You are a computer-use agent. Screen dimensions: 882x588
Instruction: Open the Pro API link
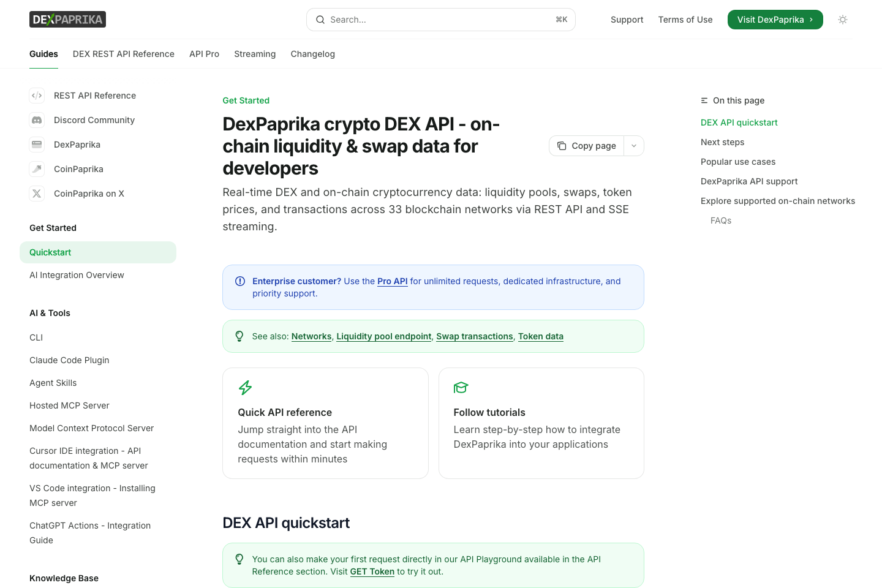point(393,281)
